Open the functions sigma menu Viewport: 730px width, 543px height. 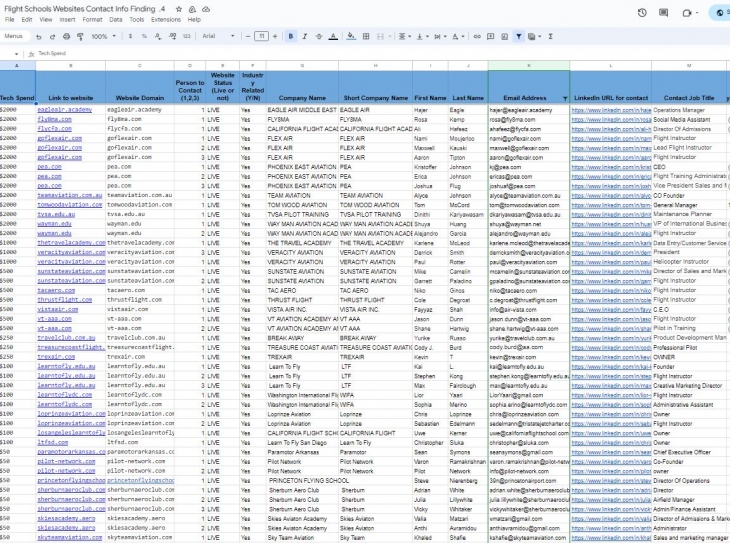click(550, 36)
